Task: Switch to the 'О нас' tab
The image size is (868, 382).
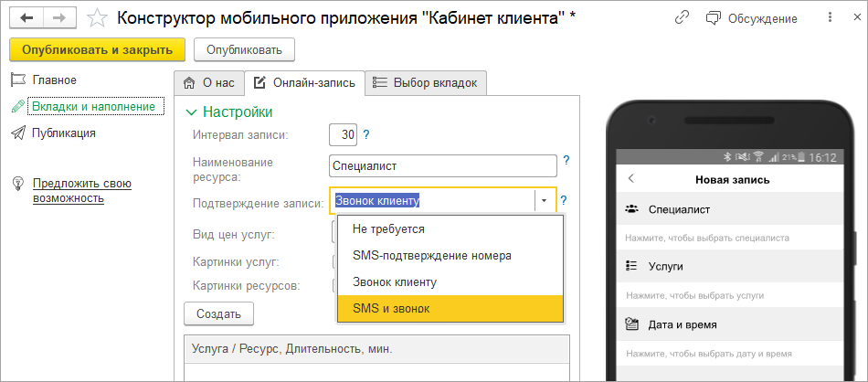Action: tap(209, 83)
